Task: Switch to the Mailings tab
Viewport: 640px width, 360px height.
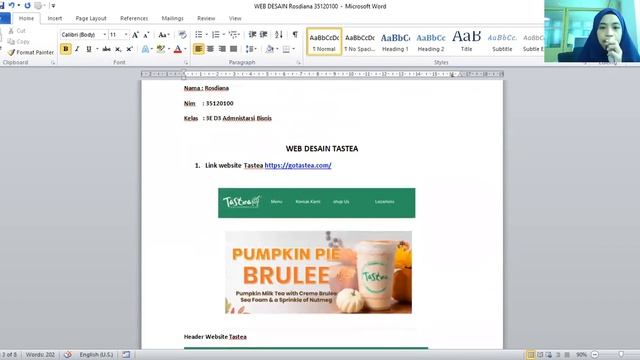Action: point(172,18)
